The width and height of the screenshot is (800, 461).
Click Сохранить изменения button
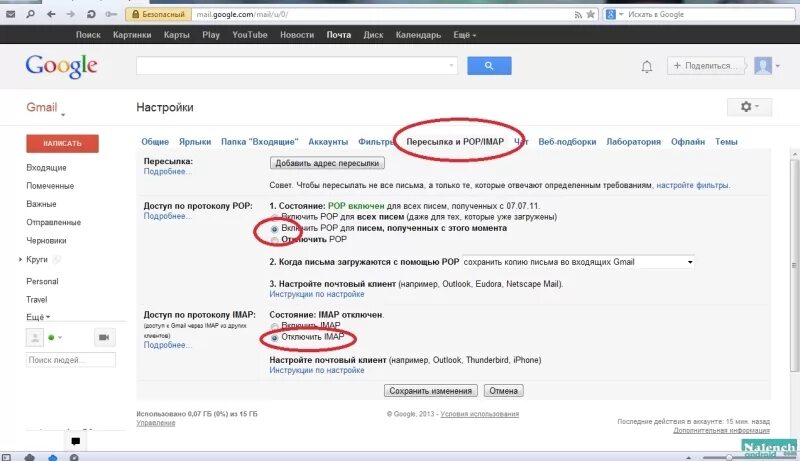(x=431, y=391)
